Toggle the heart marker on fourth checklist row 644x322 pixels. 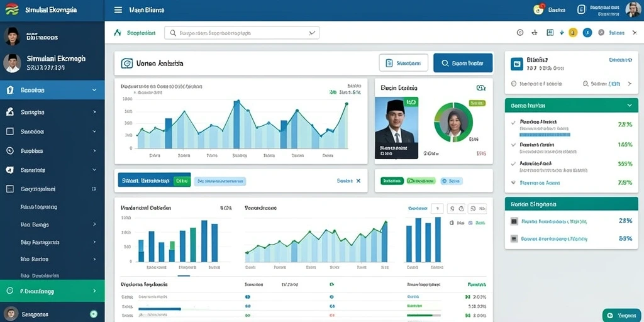pos(513,182)
